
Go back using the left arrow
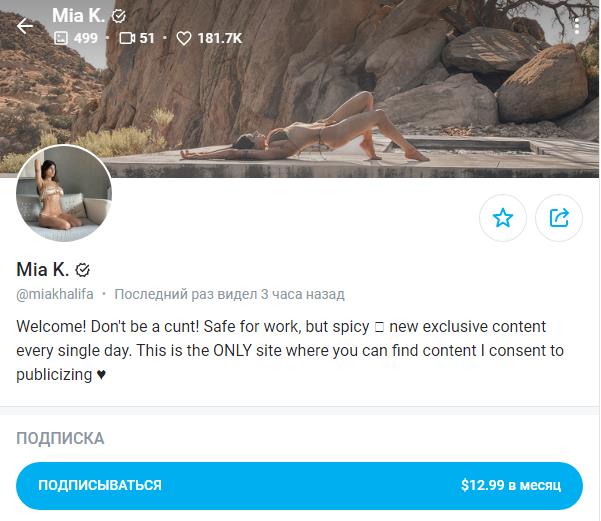[x=25, y=26]
